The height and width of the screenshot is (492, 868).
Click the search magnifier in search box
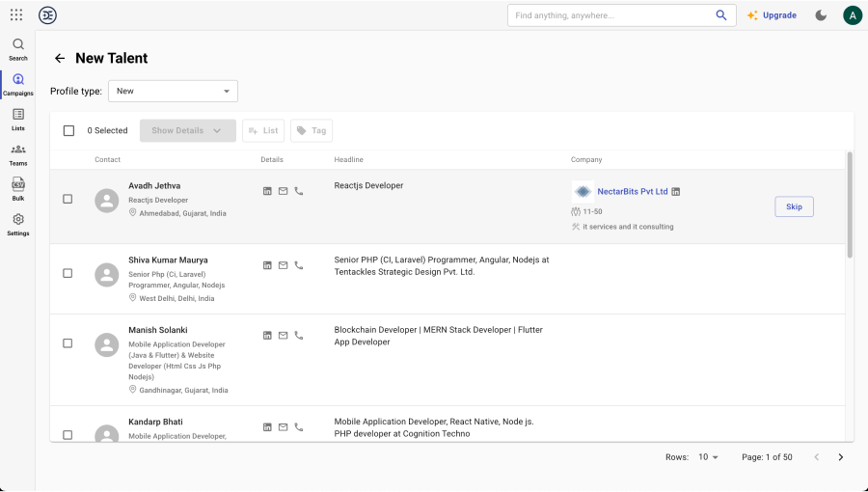coord(720,14)
